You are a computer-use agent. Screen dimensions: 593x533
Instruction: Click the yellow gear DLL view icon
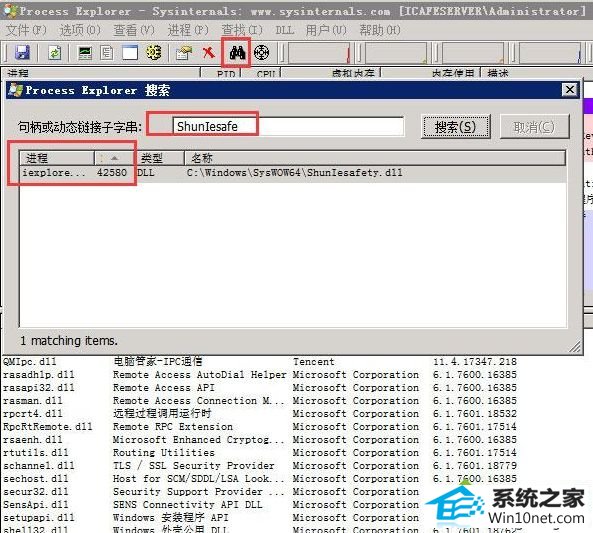(154, 52)
